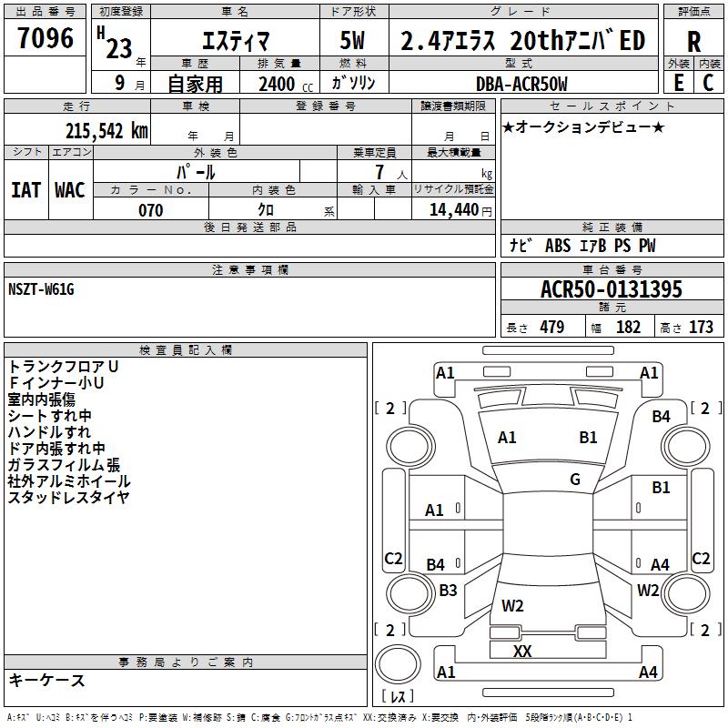Click chassis number ACR50-0131395
The image size is (728, 728).
pos(611,289)
